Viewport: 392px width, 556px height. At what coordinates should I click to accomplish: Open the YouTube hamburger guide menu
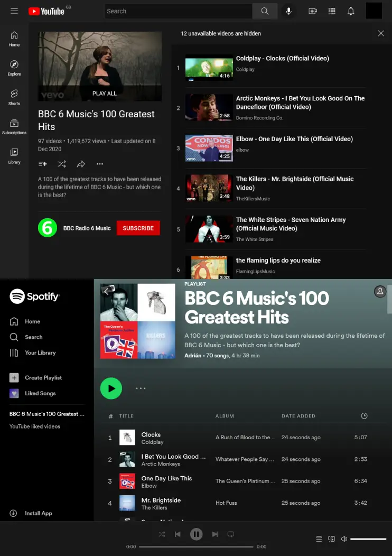pyautogui.click(x=14, y=11)
